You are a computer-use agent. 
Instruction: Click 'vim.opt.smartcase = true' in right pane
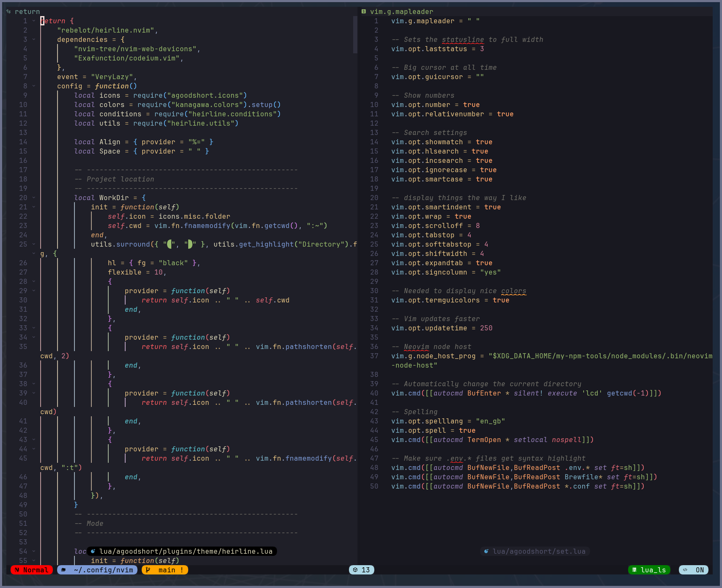(x=442, y=179)
